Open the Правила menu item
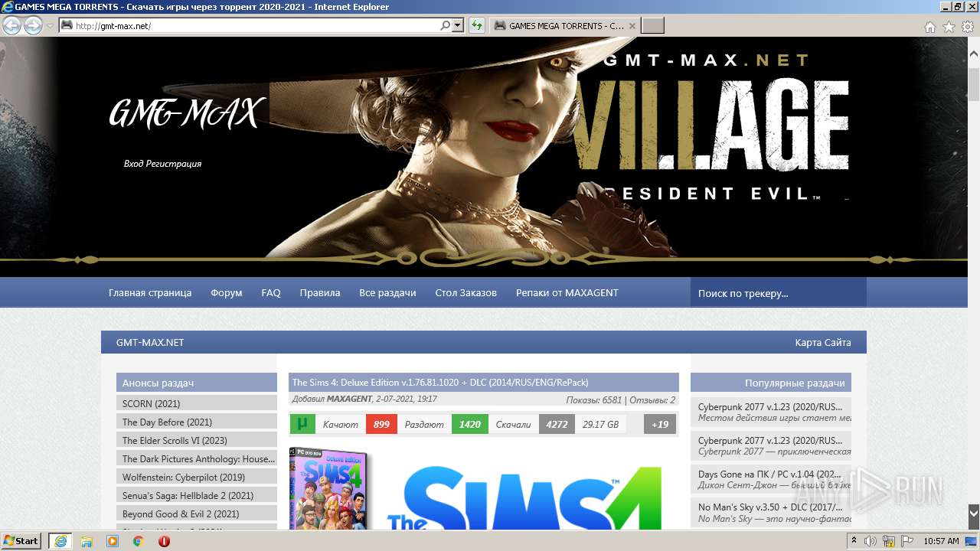This screenshot has width=980, height=551. click(x=320, y=292)
